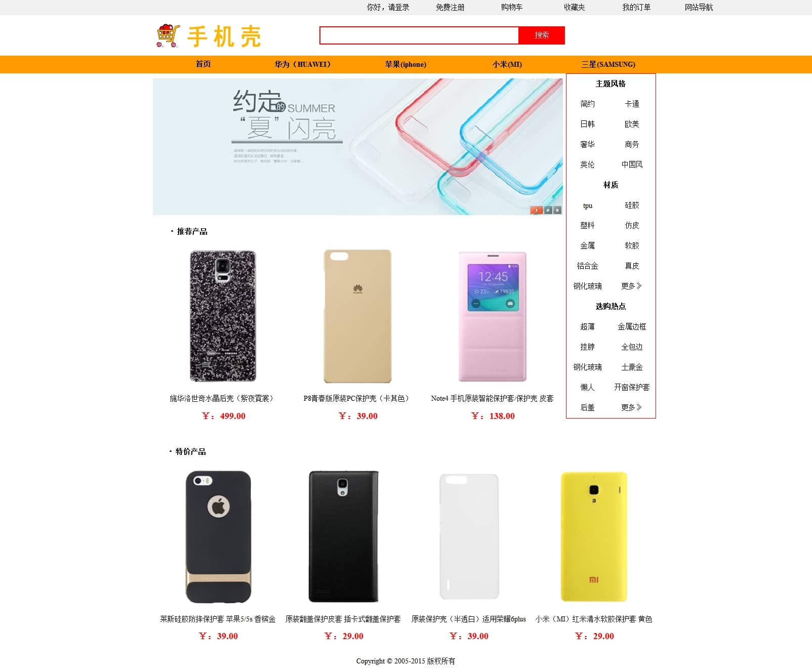Click the 免费注册 link
812x669 pixels.
pos(450,7)
